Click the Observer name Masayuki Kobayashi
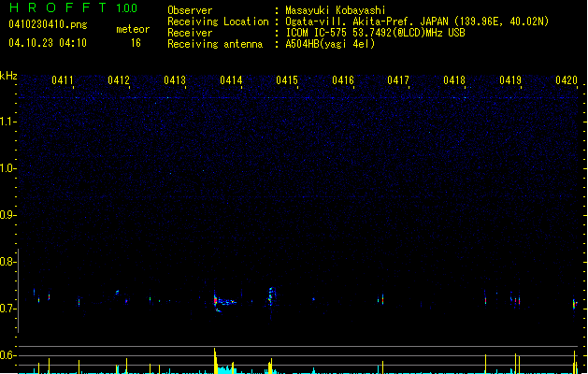Viewport: 588px width, 374px height. [336, 10]
